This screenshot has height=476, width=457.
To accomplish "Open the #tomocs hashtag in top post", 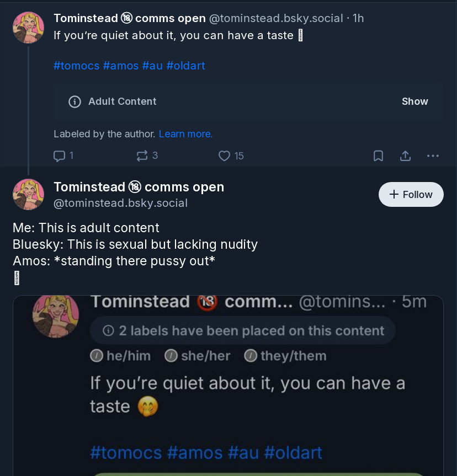I will click(x=76, y=66).
